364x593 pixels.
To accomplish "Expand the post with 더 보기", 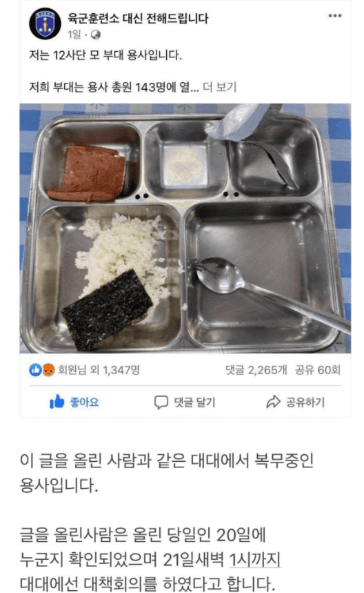I will tap(219, 87).
